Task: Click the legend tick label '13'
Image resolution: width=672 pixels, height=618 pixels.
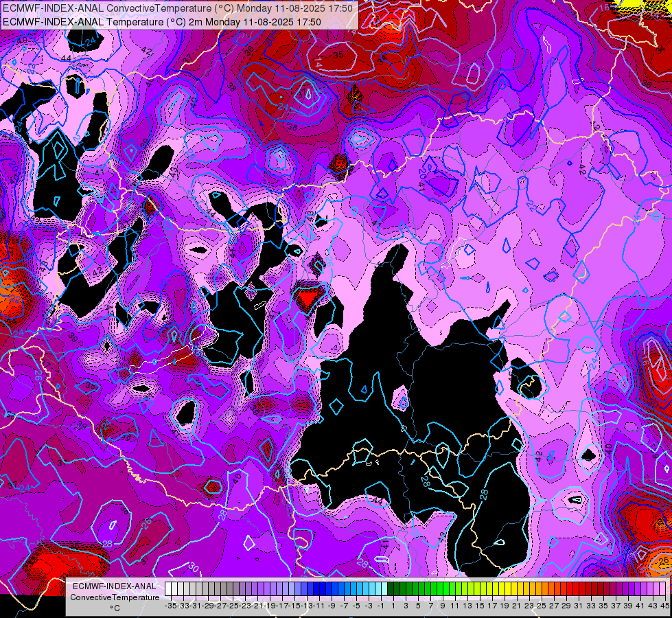Action: point(467,606)
